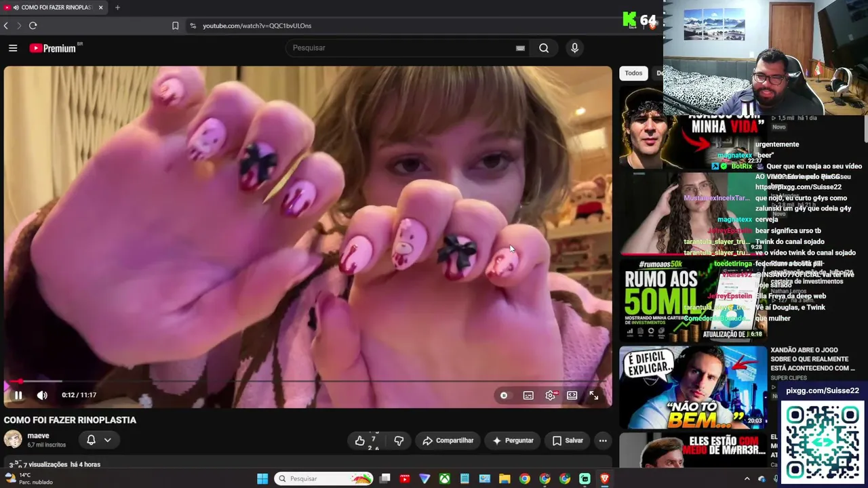Launch Brave browser from the taskbar
The height and width of the screenshot is (488, 868).
tap(604, 479)
